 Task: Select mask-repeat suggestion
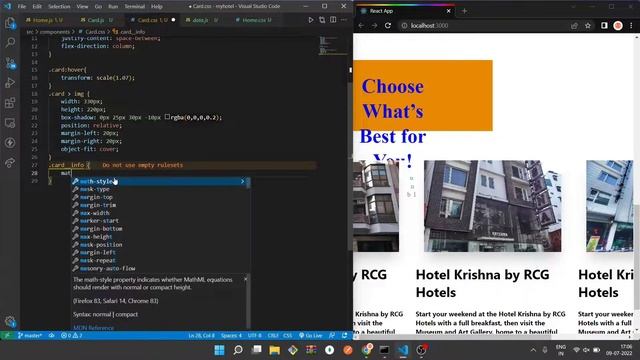[160, 260]
